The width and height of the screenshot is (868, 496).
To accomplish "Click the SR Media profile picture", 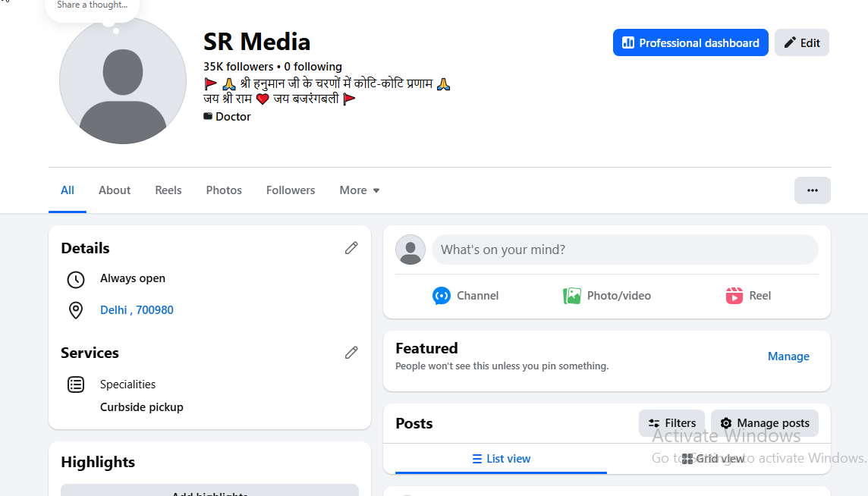I will [x=123, y=81].
